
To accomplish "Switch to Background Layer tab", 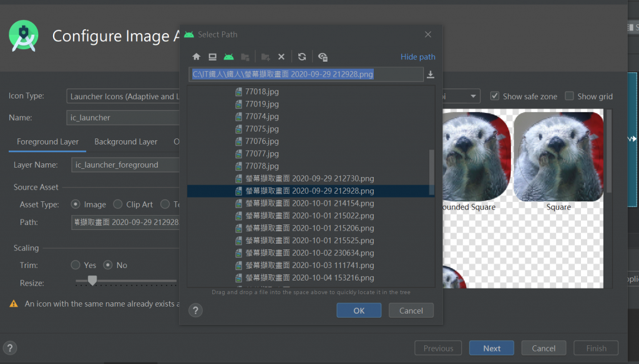I will coord(126,141).
